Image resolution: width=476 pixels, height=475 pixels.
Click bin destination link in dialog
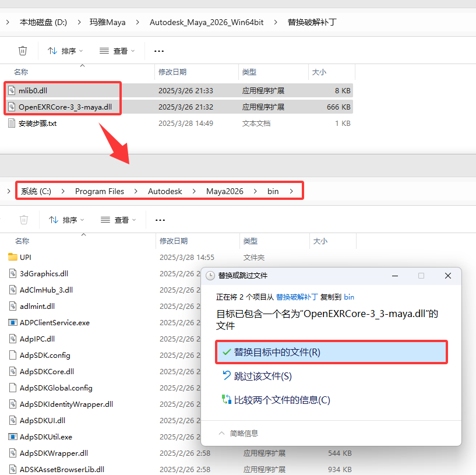pos(349,297)
